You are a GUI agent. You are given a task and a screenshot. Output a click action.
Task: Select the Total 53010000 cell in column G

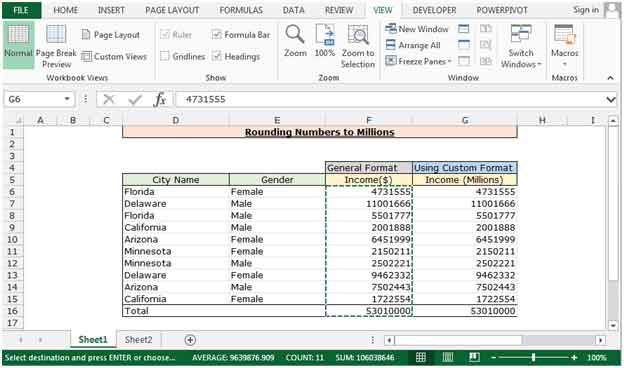coord(465,311)
